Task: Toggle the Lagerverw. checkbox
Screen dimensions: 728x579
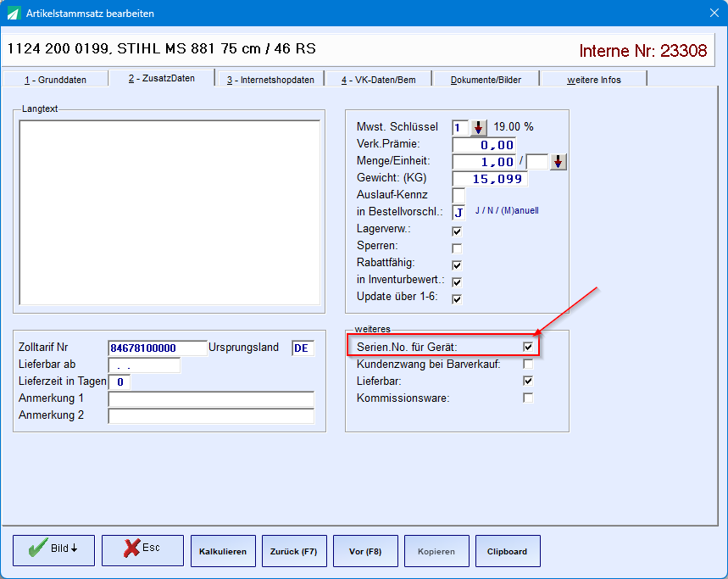Action: pos(457,231)
